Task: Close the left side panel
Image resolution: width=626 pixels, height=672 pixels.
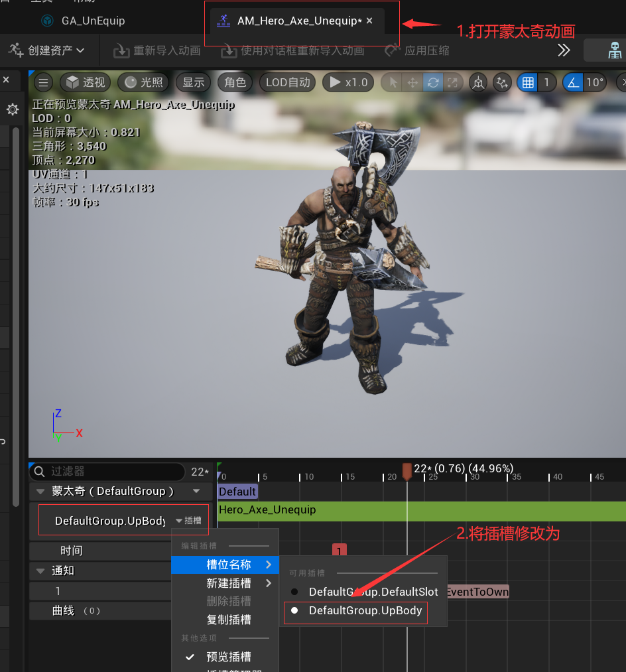Action: coord(6,80)
